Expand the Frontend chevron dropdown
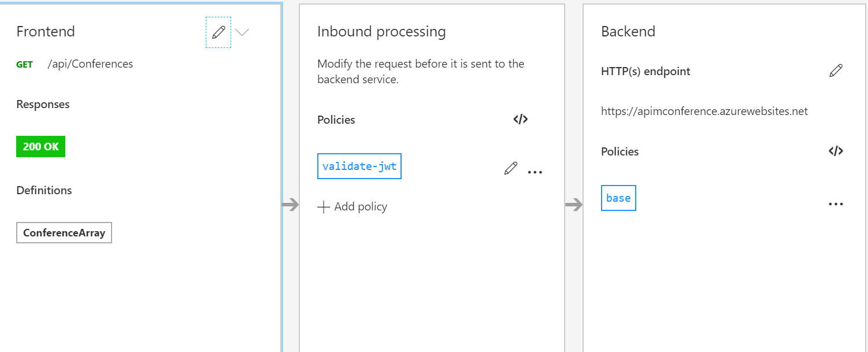Screen dimensions: 868x352 click(x=242, y=32)
